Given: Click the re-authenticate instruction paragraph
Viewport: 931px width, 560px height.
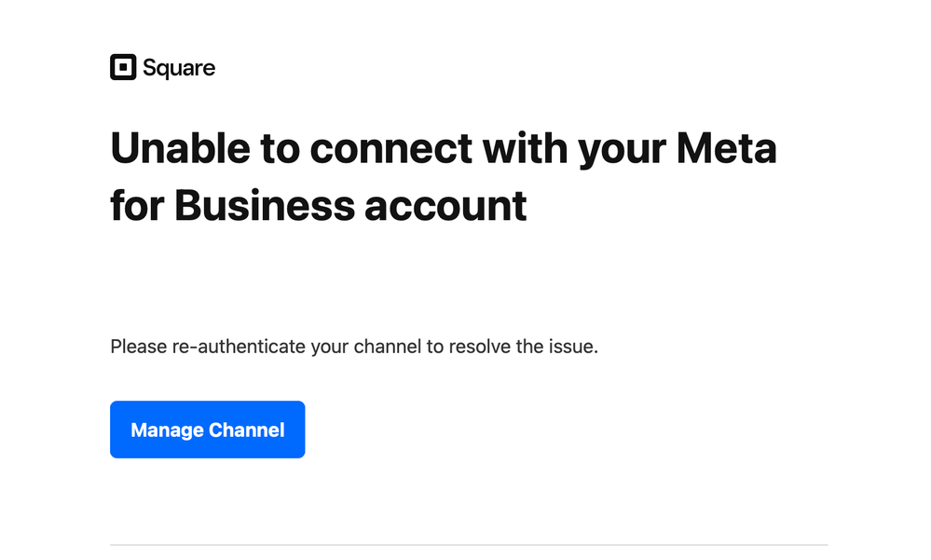Looking at the screenshot, I should tap(353, 348).
